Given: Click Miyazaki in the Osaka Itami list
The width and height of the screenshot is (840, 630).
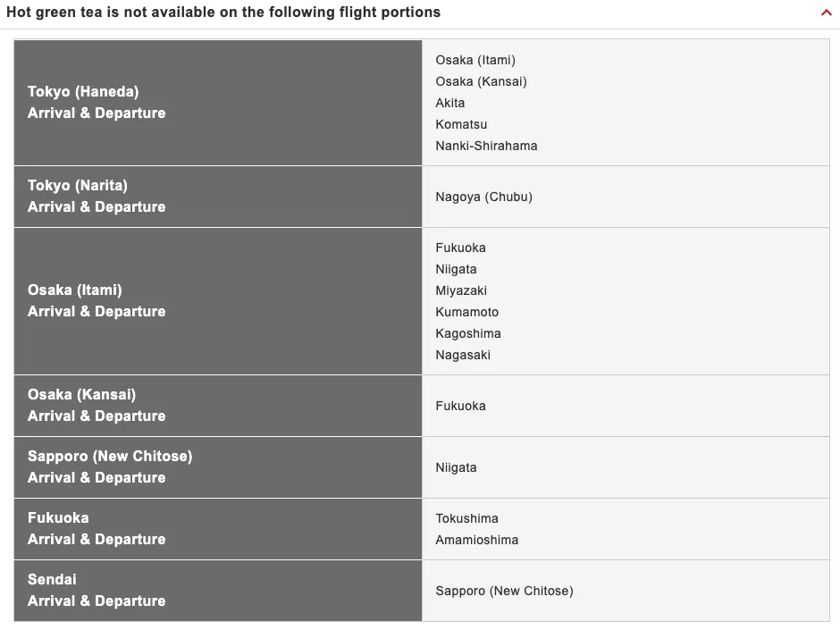Looking at the screenshot, I should coord(461,290).
